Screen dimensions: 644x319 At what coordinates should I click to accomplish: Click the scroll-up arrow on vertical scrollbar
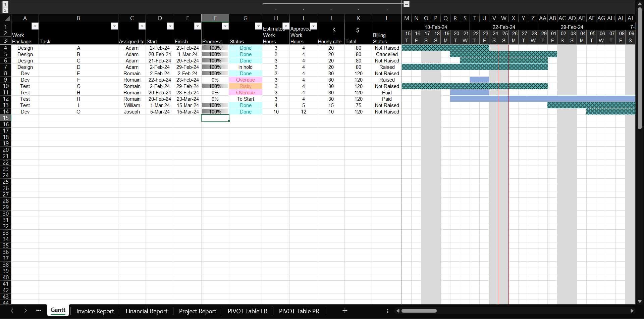[x=640, y=3]
